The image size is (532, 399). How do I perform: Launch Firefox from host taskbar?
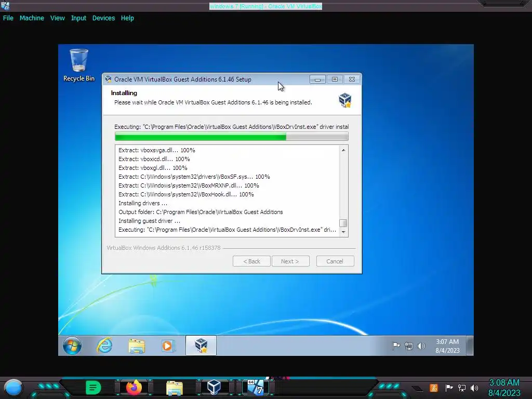coord(134,388)
